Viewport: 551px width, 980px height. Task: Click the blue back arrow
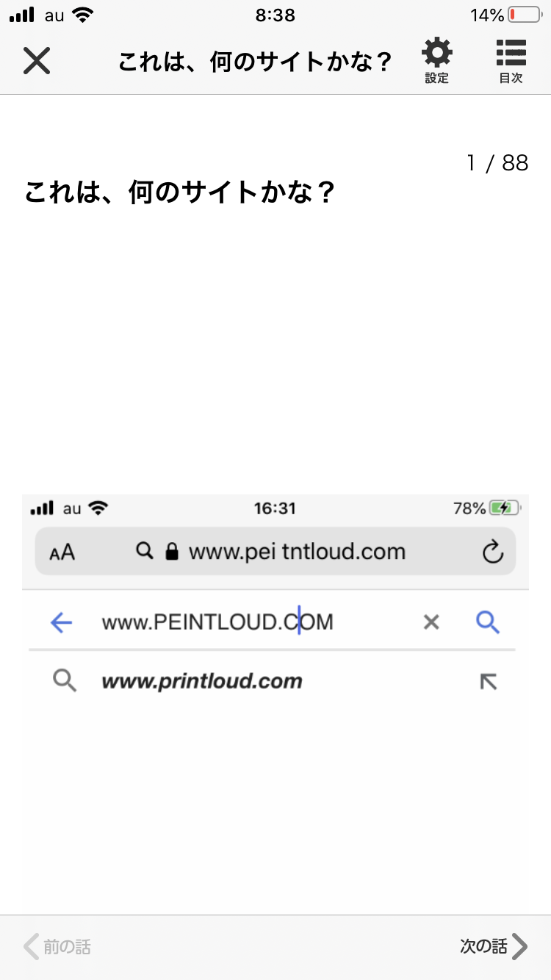62,623
